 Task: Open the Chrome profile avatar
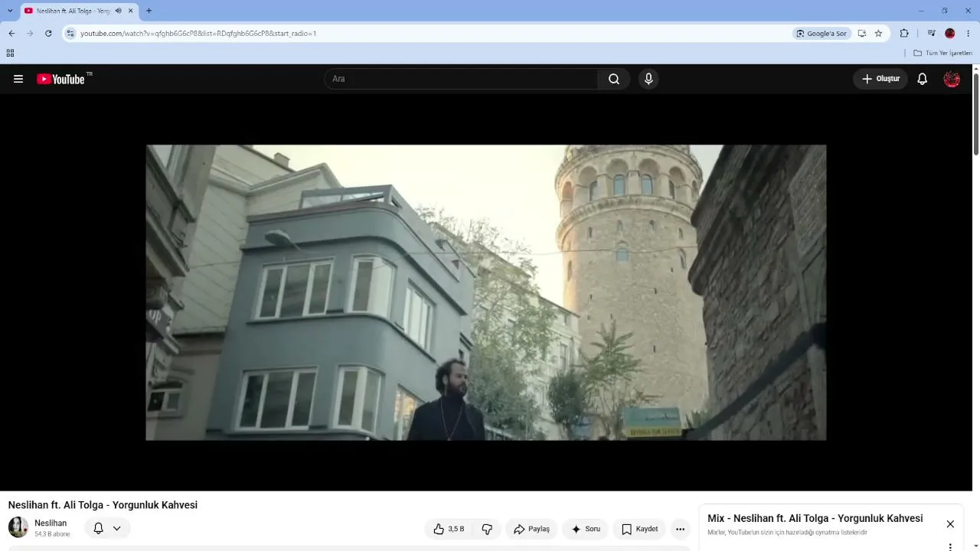point(950,34)
